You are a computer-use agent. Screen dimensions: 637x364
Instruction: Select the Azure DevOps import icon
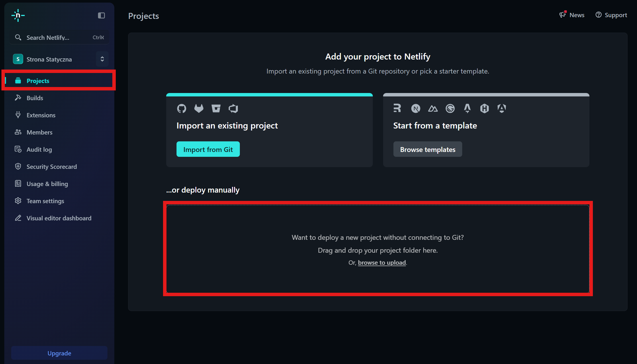pos(233,108)
